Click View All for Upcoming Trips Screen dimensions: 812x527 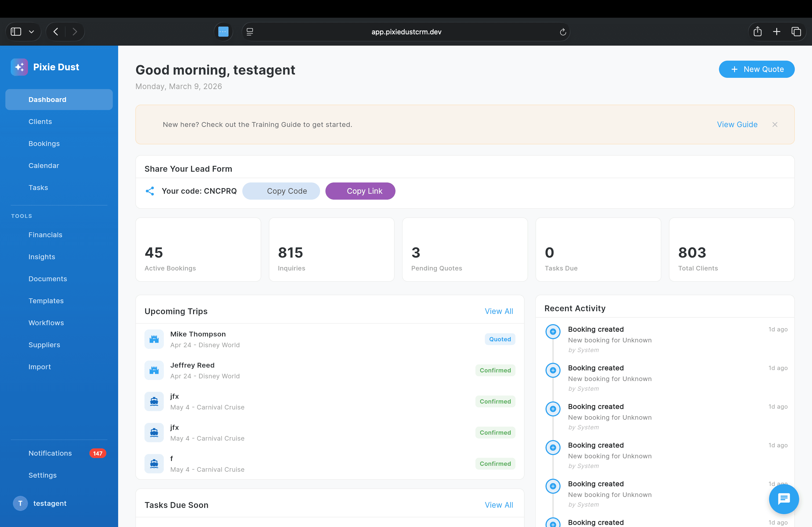pos(499,311)
